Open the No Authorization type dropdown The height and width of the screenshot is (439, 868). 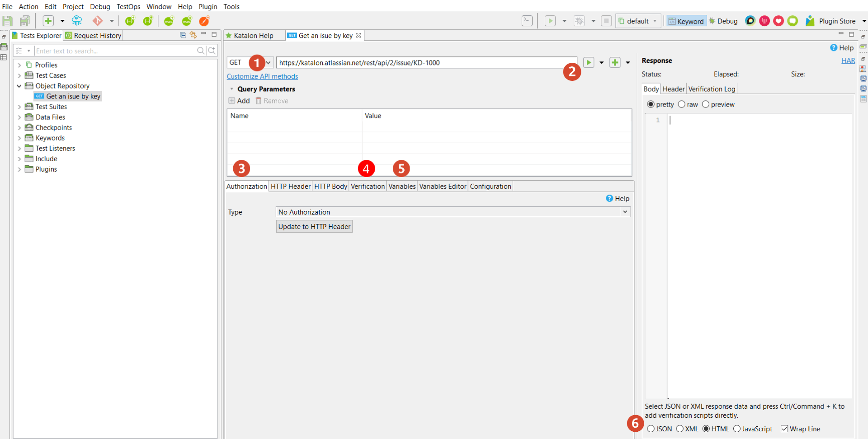coord(625,212)
